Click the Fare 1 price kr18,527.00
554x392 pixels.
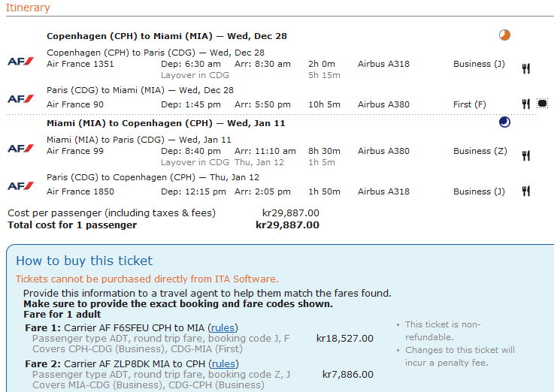[344, 339]
